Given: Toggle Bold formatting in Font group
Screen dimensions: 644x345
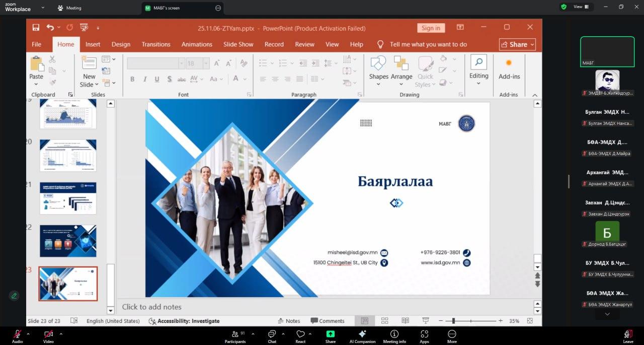Looking at the screenshot, I should point(132,79).
